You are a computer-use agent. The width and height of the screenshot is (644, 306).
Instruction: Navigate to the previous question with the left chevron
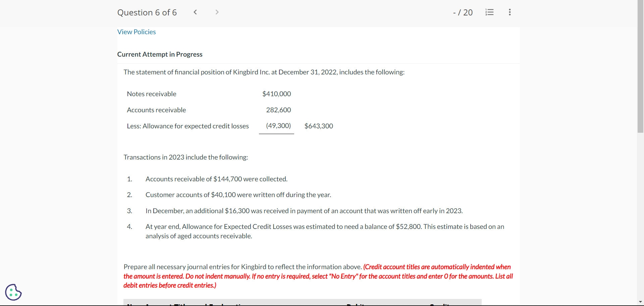(x=195, y=12)
